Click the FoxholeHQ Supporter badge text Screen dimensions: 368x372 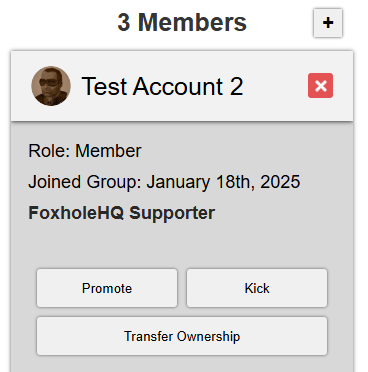point(122,213)
